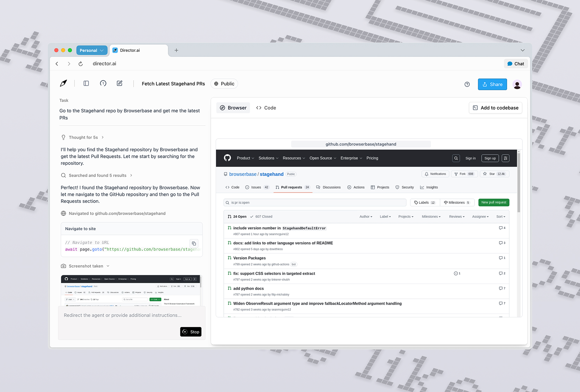Open run history via the circled 1 icon
The image size is (580, 392).
(103, 83)
